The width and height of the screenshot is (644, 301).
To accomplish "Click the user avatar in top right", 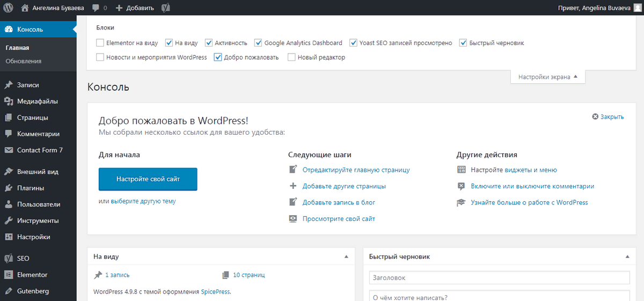I will (x=637, y=8).
